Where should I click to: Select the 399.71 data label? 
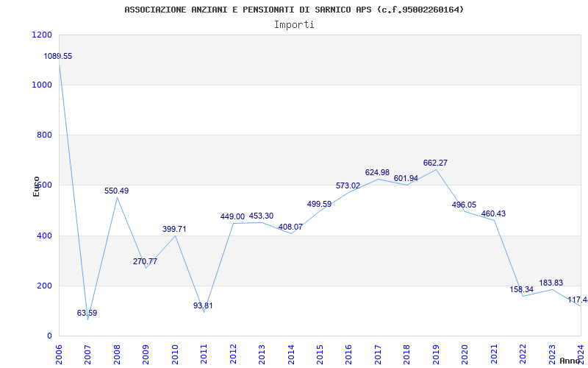[174, 229]
